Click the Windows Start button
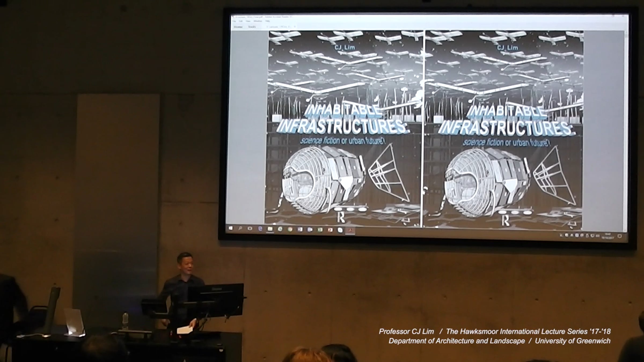The width and height of the screenshot is (644, 362). coord(231,228)
